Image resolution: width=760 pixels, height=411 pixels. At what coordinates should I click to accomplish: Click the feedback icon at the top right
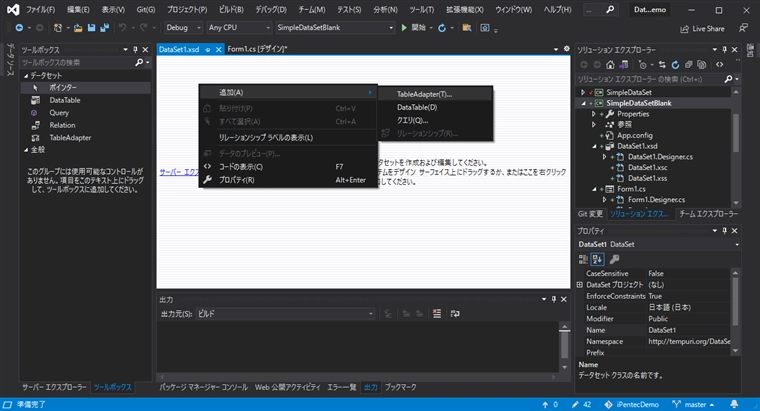tap(743, 28)
